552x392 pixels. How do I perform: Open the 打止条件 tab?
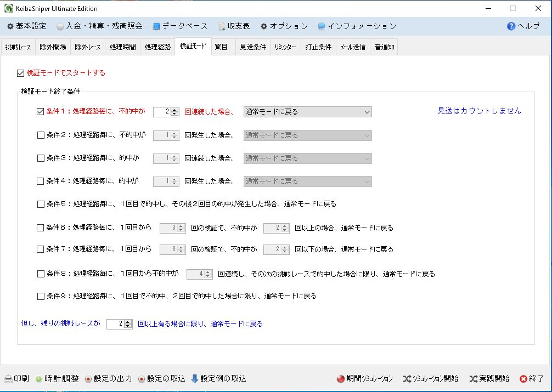point(318,47)
